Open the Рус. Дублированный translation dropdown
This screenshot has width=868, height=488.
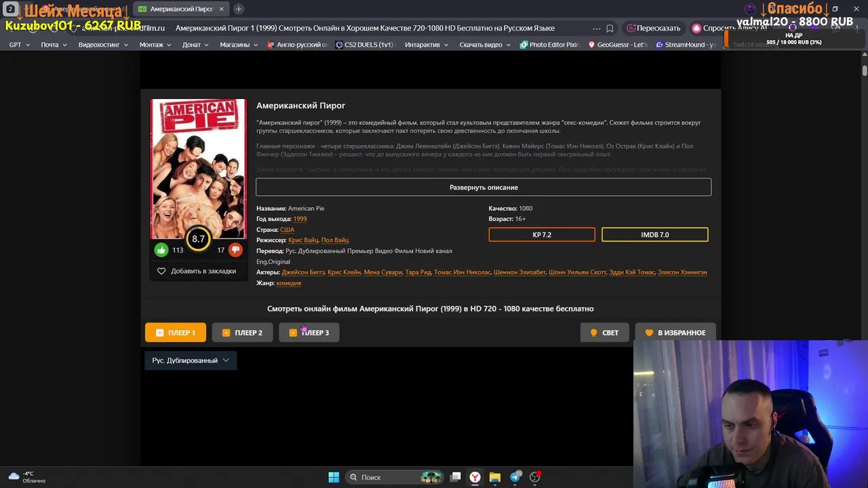[x=191, y=361]
